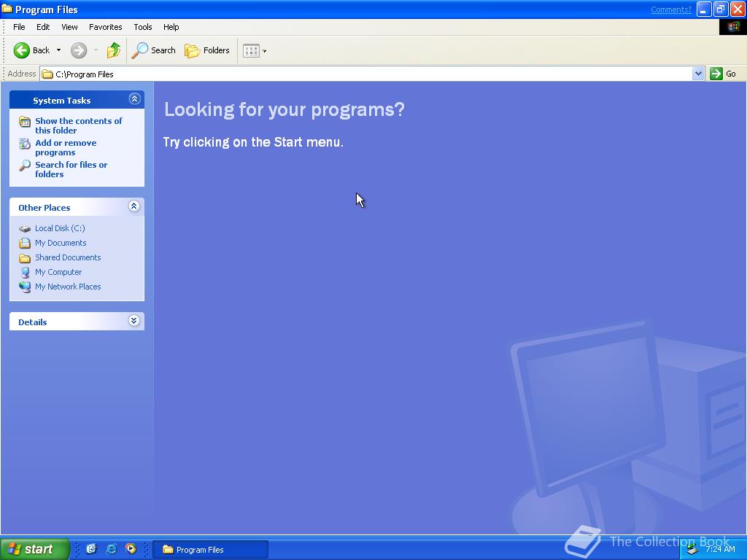The image size is (747, 560).
Task: Open My Network Places link
Action: click(68, 287)
